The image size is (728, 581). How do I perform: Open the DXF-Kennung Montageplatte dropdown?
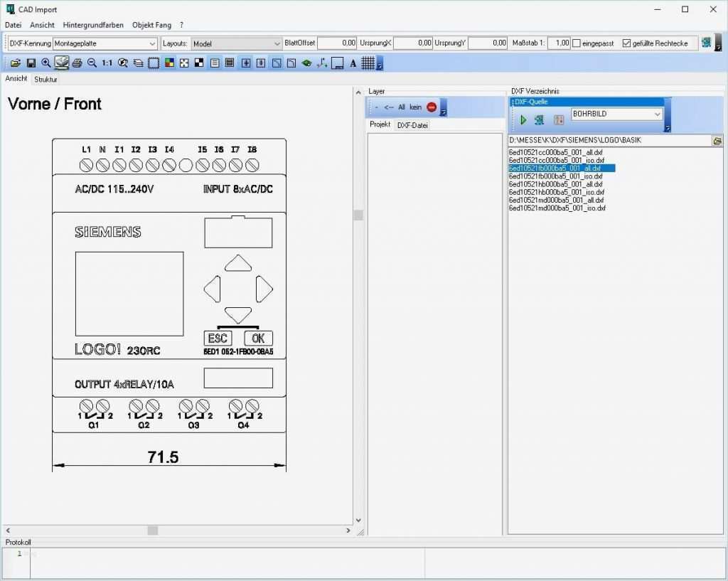[x=152, y=43]
